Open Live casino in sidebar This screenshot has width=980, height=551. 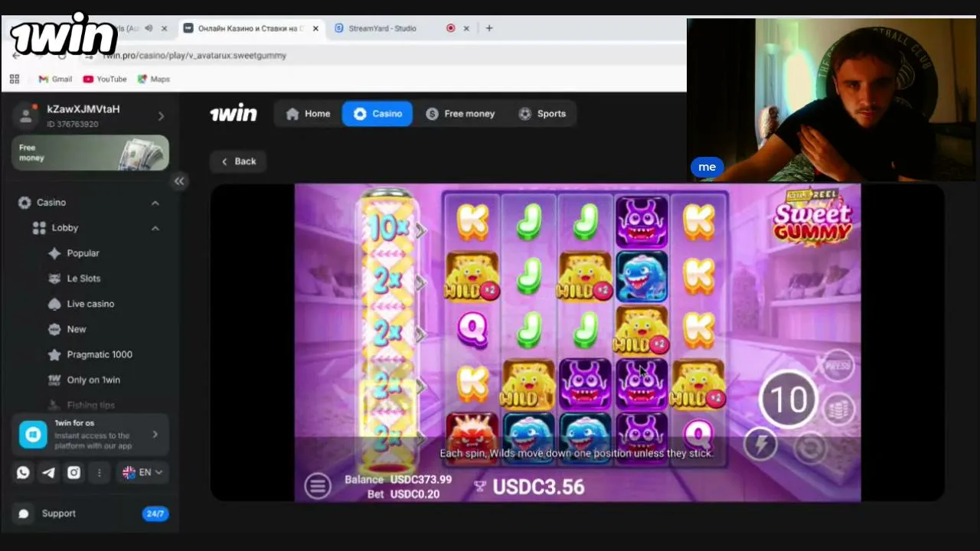(x=90, y=304)
